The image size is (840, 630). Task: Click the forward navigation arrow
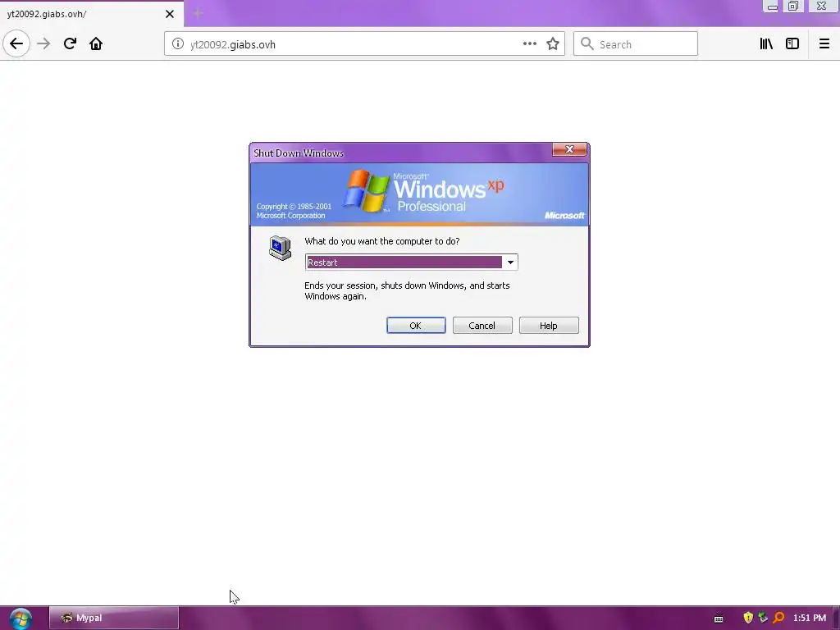pos(43,44)
